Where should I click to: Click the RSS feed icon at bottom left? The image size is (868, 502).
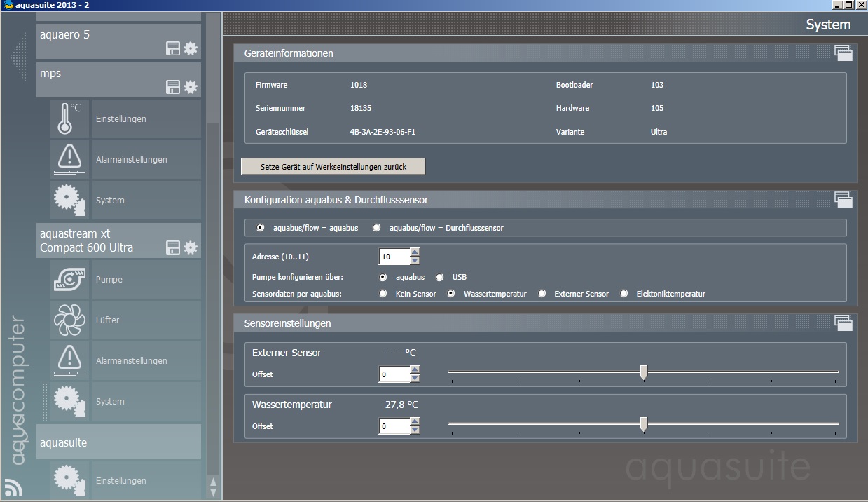[x=13, y=487]
